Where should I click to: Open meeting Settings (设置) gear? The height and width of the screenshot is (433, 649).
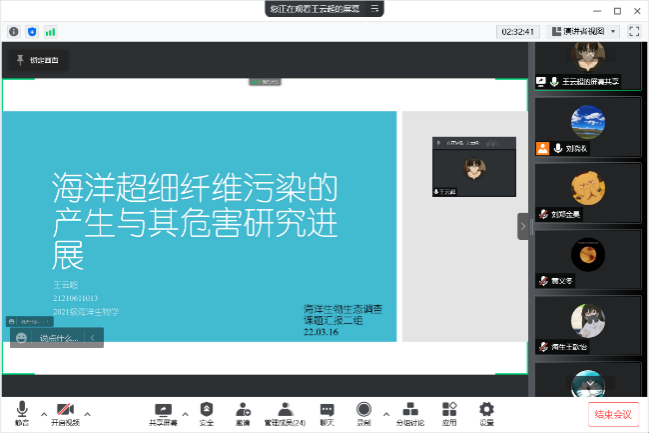click(486, 412)
